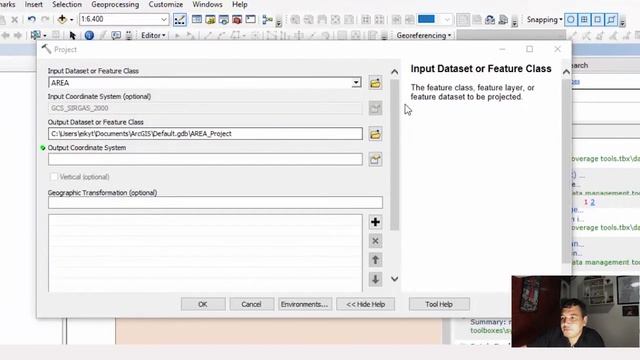
Task: Click the Data Driven Pages refresh icon
Action: coord(490,19)
